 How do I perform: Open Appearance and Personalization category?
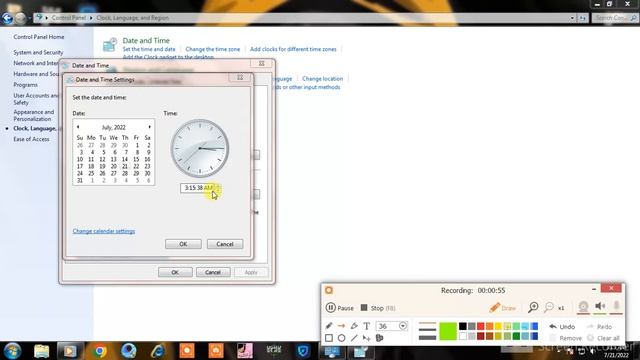coord(33,116)
